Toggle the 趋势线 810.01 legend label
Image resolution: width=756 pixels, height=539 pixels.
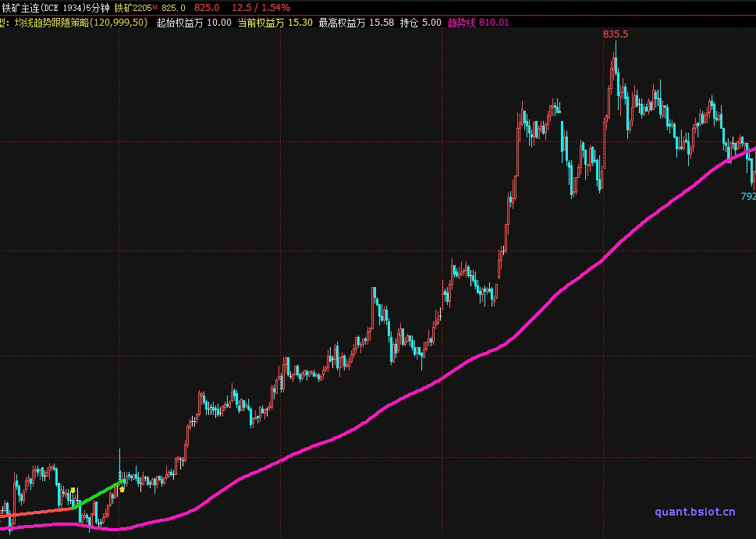pyautogui.click(x=477, y=23)
